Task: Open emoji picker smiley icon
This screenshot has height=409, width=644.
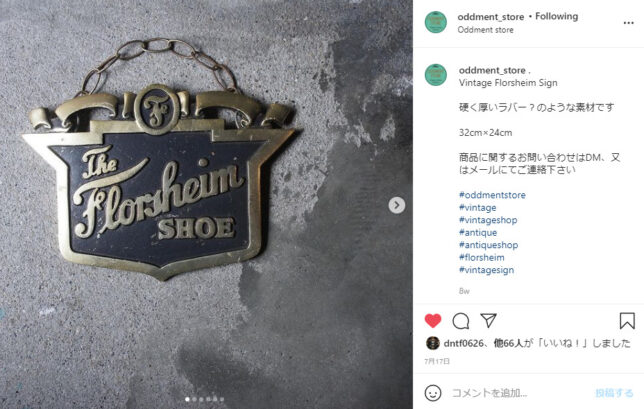Action: point(433,393)
